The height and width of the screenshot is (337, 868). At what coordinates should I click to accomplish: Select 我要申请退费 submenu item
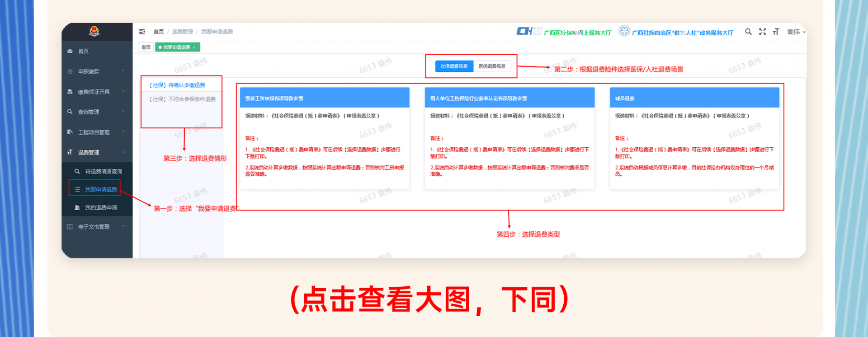(x=97, y=189)
